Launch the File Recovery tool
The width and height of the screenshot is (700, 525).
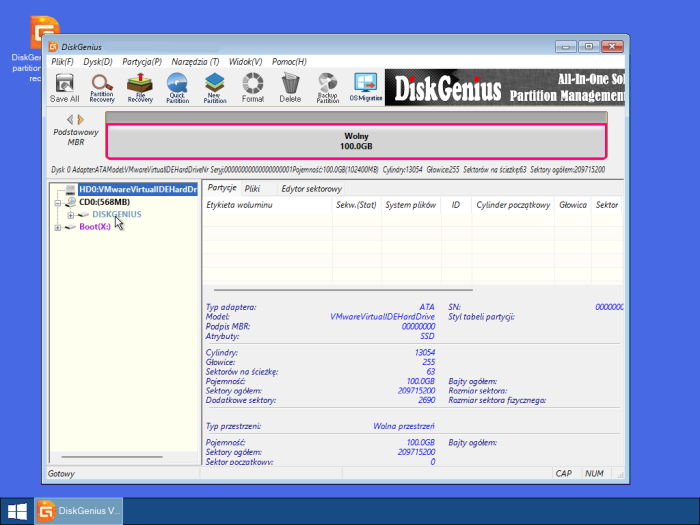tap(140, 88)
